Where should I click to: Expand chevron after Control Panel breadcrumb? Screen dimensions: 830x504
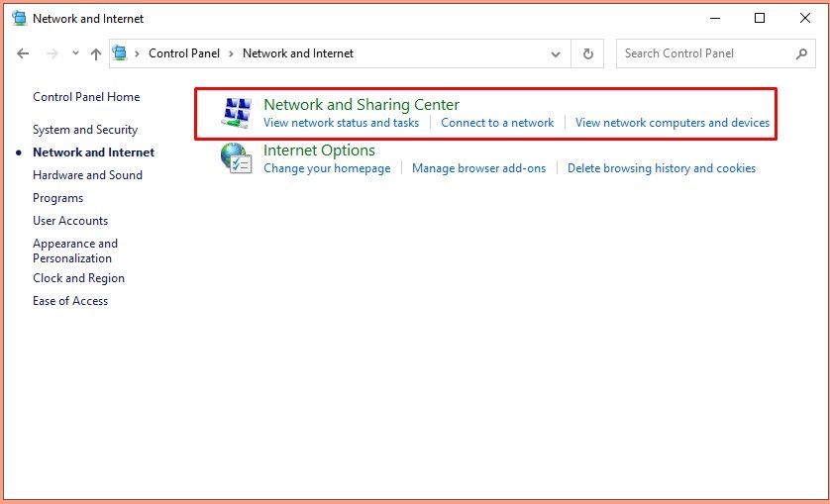click(x=232, y=53)
